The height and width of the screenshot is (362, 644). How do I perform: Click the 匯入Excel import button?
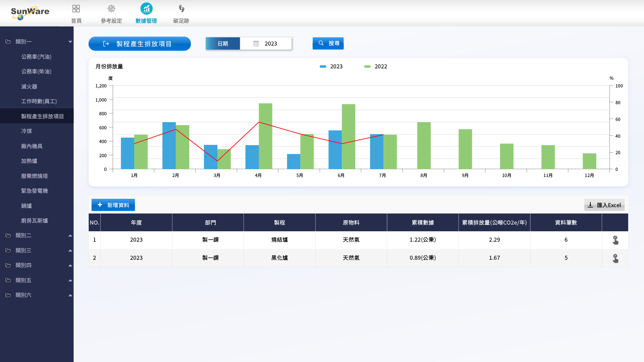coord(604,205)
